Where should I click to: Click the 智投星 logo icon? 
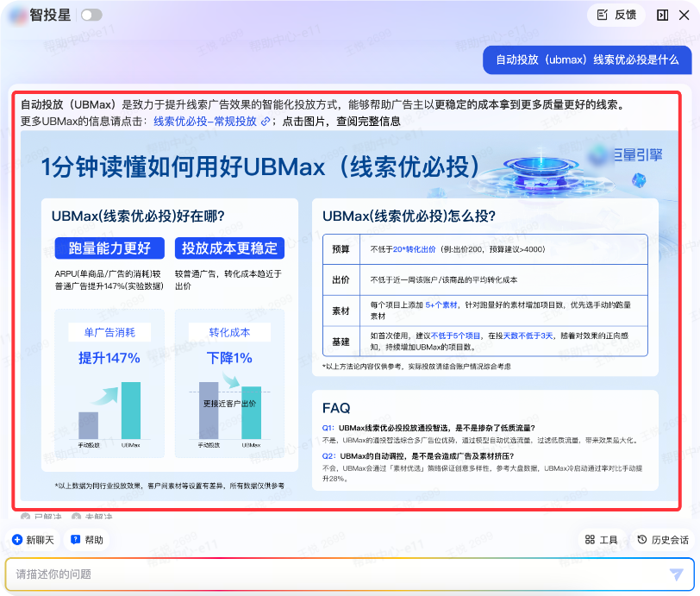click(x=18, y=16)
